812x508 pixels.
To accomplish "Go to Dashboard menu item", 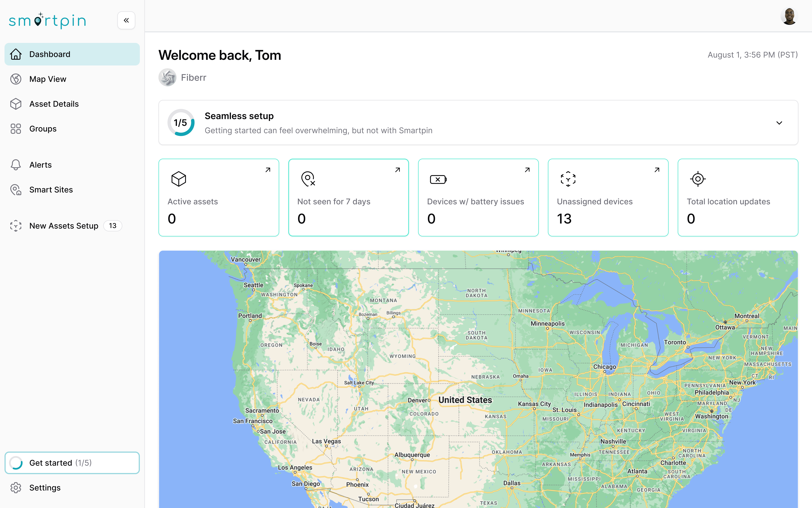I will pos(72,54).
